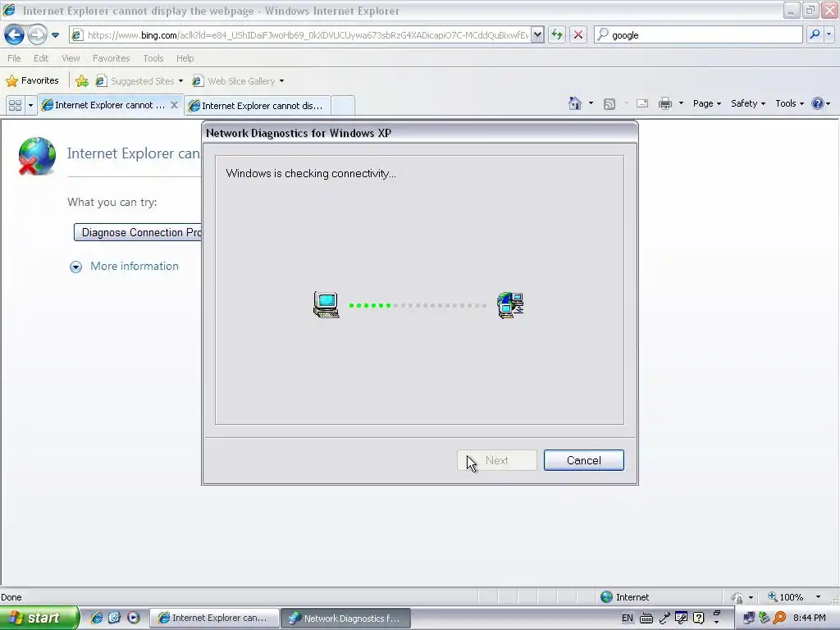Open Web Slice Gallery dropdown
This screenshot has height=630, width=840.
239,81
